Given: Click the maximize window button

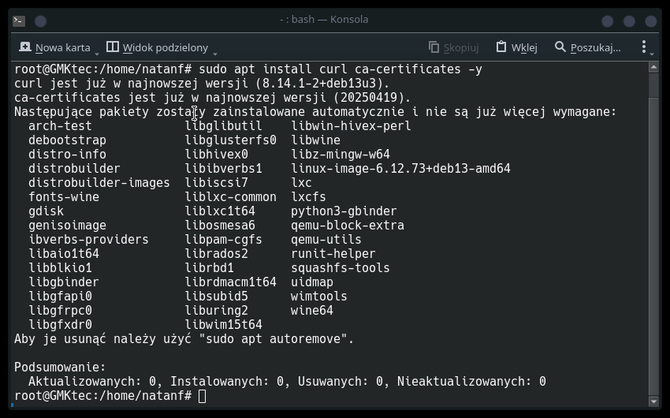Looking at the screenshot, I should tap(629, 21).
